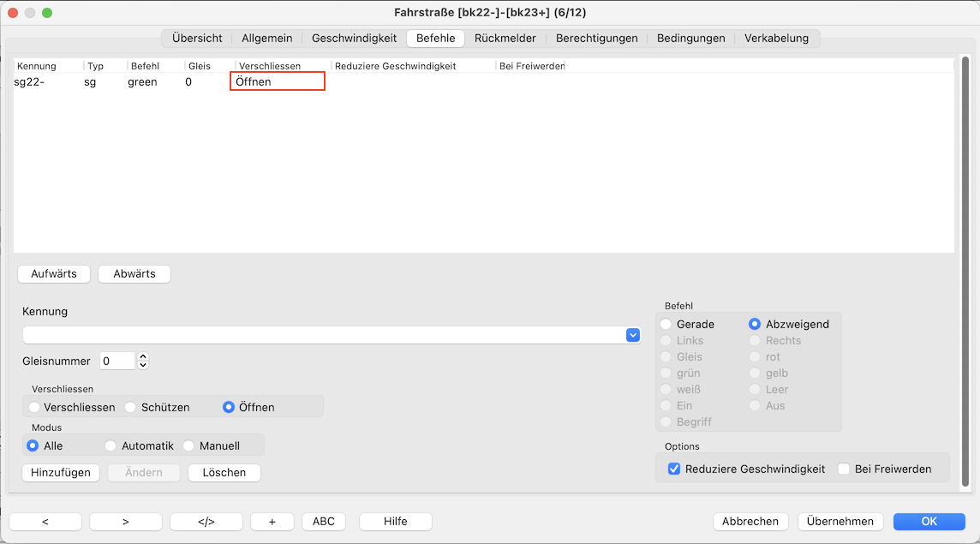Go to next route with > button
Screen dimensions: 980x544
(126, 521)
